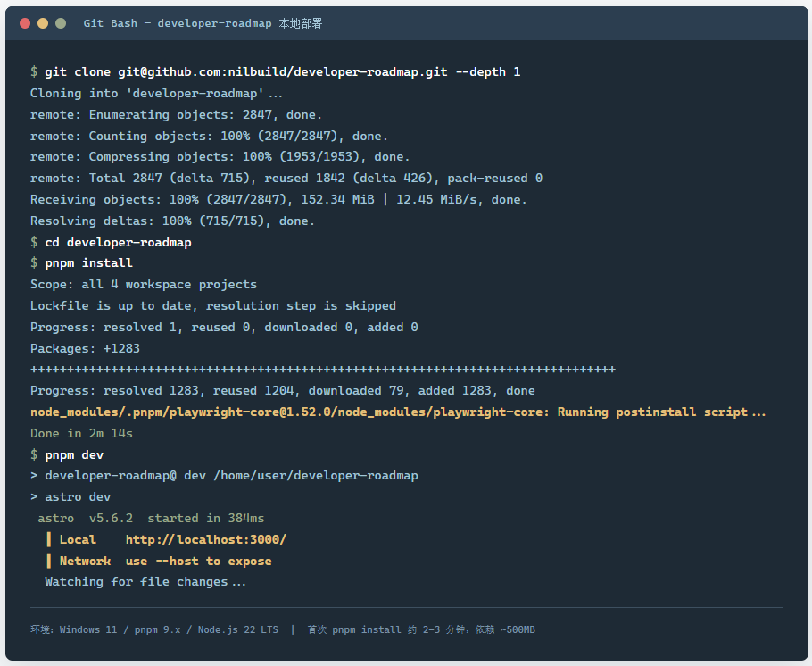
Task: Click the git clone command line
Action: click(x=276, y=72)
